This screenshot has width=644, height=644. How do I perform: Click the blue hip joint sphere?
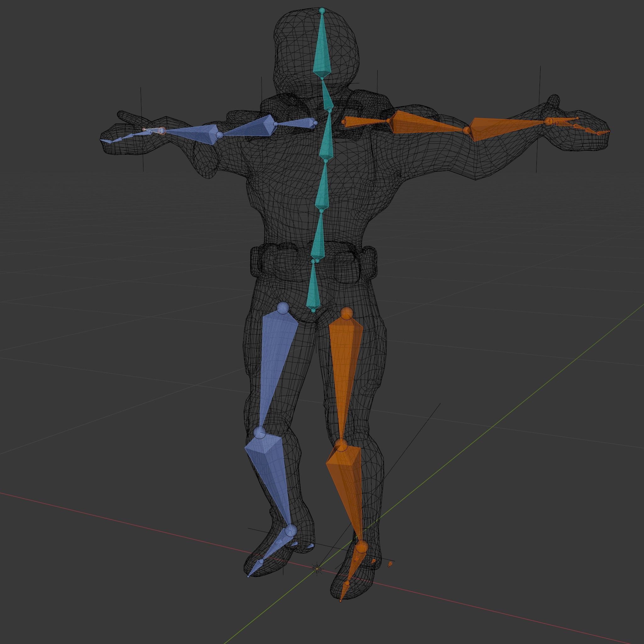283,308
